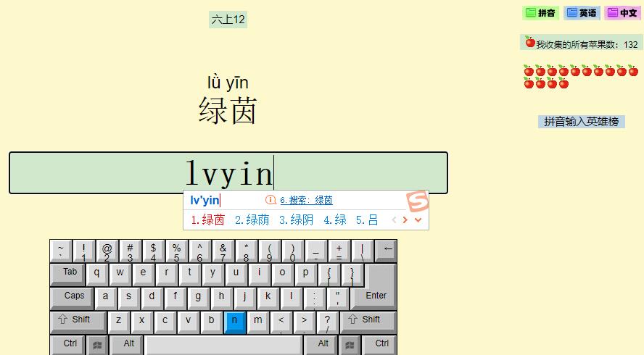Click the a key on keyboard
Screen dimensions: 644x355
click(106, 298)
